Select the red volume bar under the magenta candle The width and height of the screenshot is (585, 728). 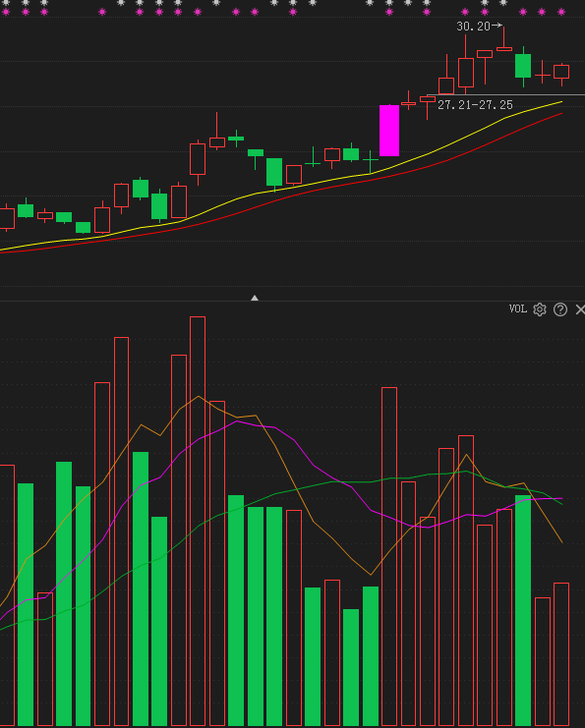pyautogui.click(x=389, y=556)
